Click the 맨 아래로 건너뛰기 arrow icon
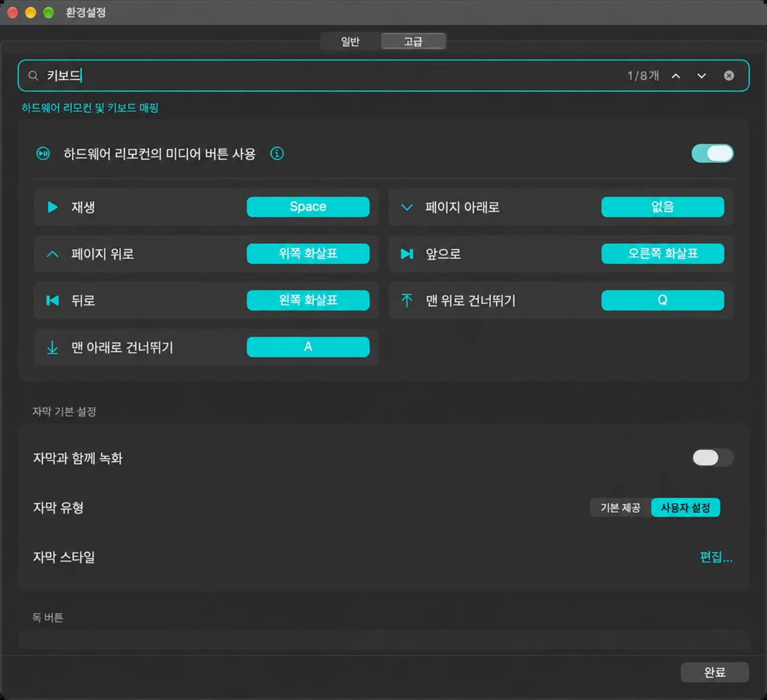The height and width of the screenshot is (700, 767). pyautogui.click(x=52, y=347)
